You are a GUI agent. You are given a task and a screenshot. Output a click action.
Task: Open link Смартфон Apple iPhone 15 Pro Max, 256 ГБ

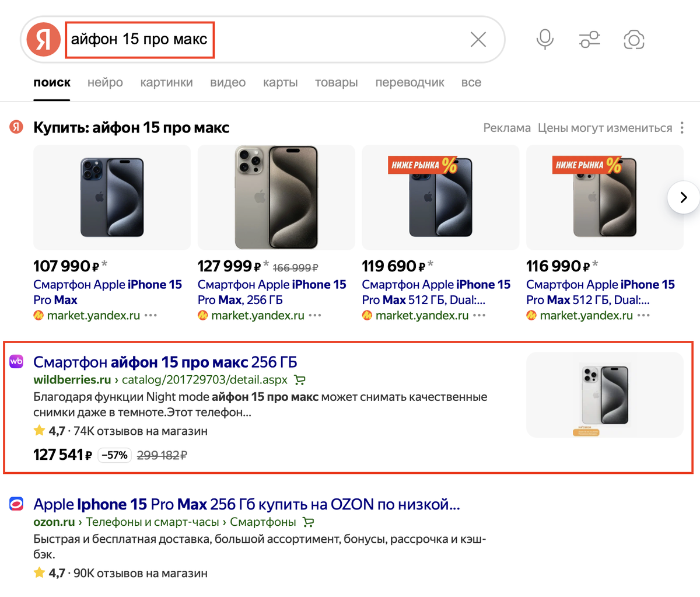click(x=272, y=292)
